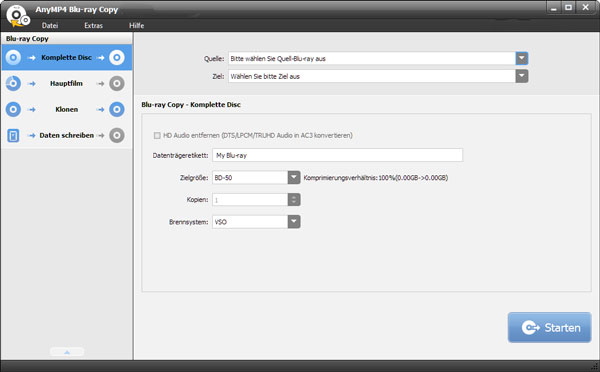
Task: Click gray target disc icon in Hauptfilm row
Action: coord(117,83)
